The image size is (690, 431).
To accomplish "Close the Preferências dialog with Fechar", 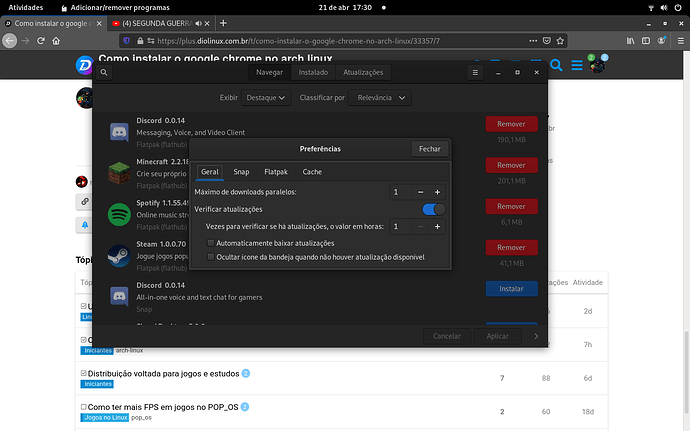I will coord(429,149).
